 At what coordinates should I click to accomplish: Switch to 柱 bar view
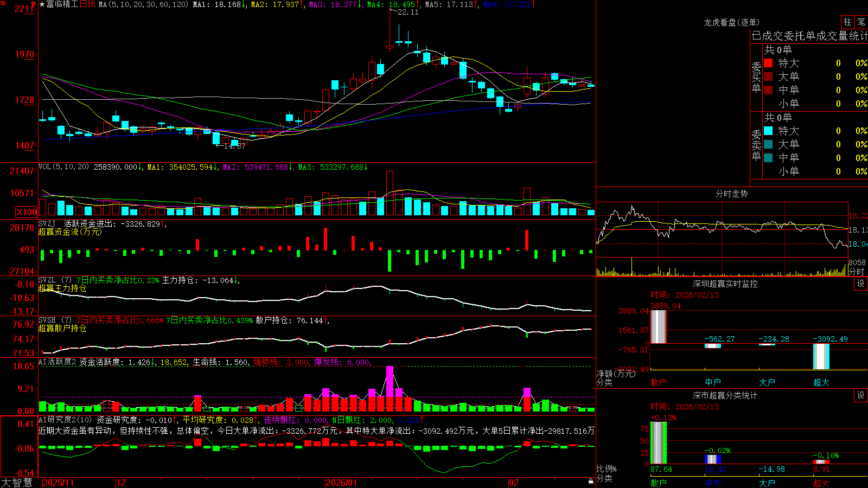coord(847,22)
